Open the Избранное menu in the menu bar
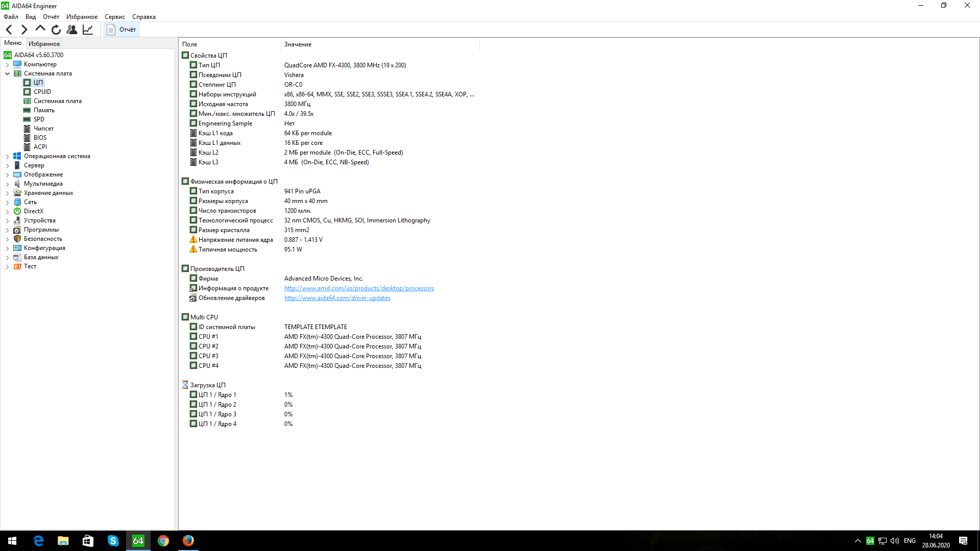Screen dimensions: 980x551 82,17
